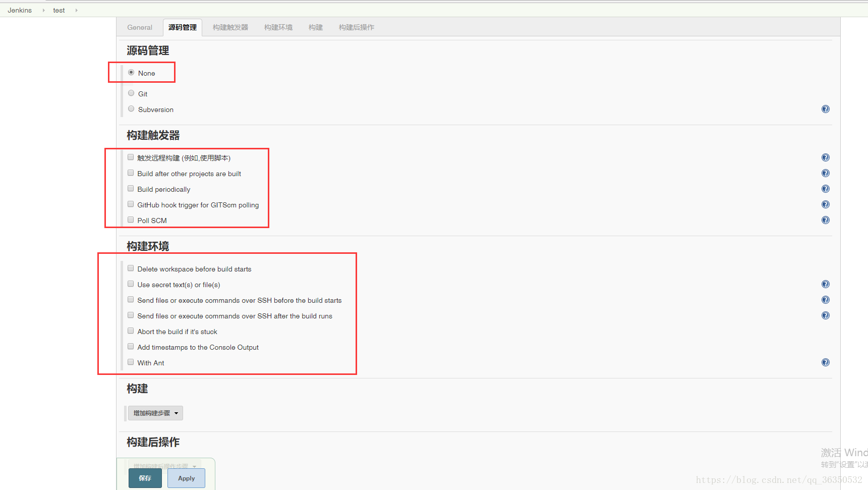Select Git as source control

(x=131, y=93)
